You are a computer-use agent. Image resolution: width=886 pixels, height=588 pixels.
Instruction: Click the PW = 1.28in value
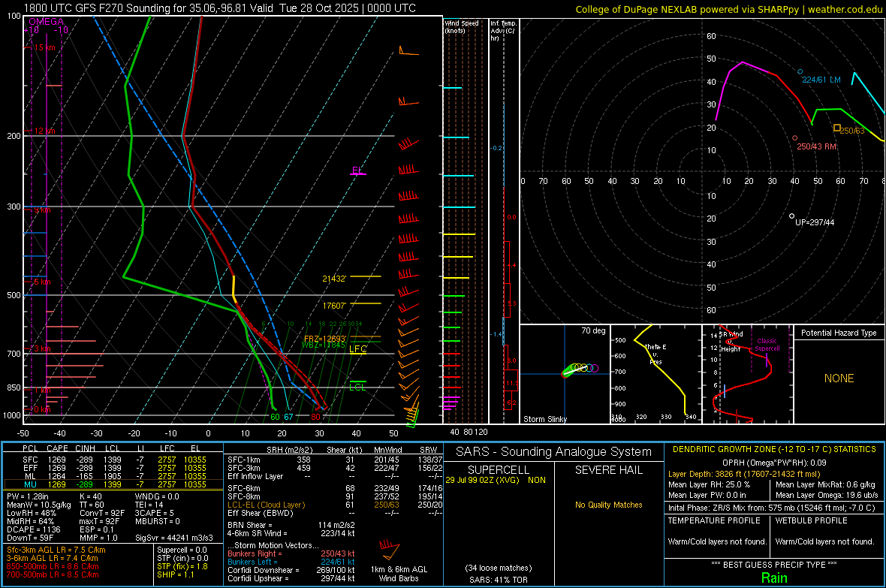(x=29, y=496)
